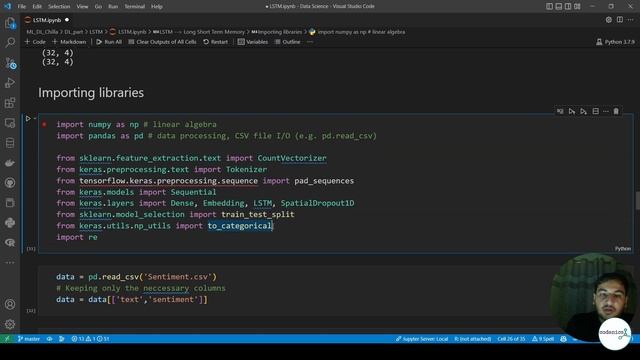
Task: Open the notebook Outline
Action: click(x=288, y=42)
